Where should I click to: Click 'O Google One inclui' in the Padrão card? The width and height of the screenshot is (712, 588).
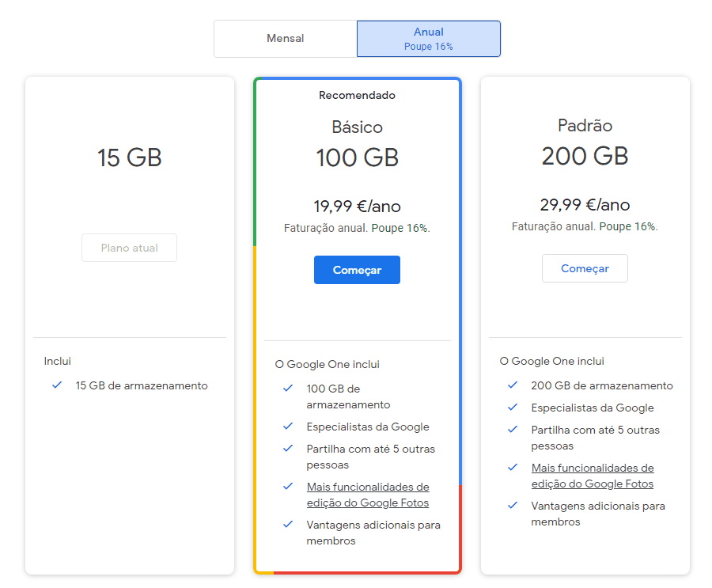click(x=552, y=361)
